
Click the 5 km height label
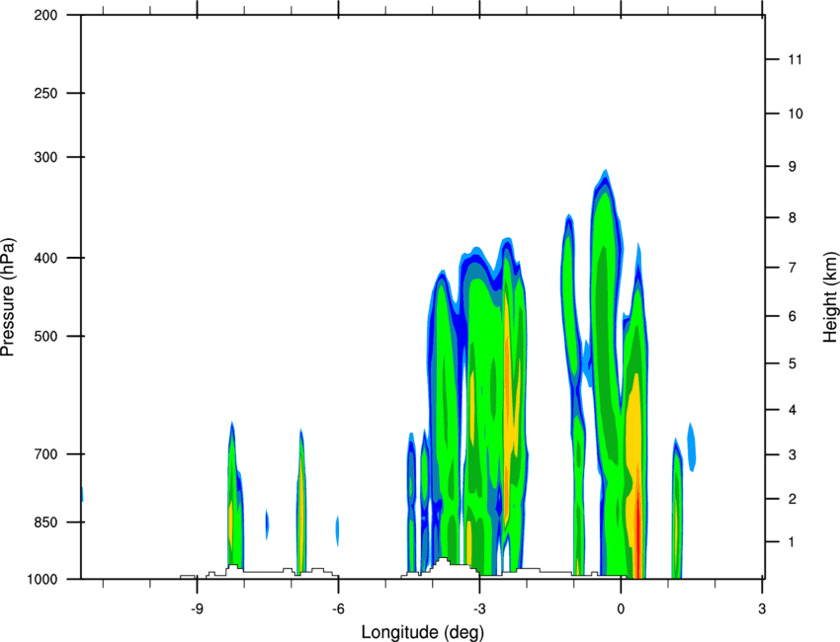[x=792, y=363]
